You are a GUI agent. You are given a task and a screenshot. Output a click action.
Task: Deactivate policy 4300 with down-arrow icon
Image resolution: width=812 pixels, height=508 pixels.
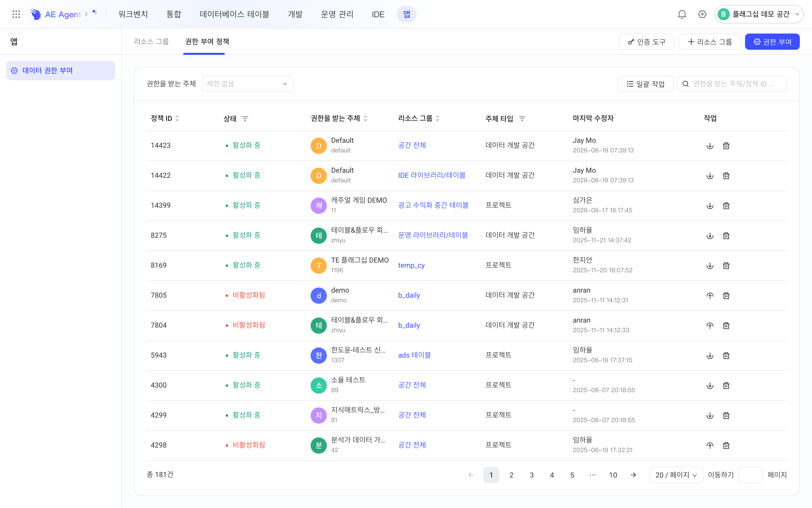coord(710,385)
